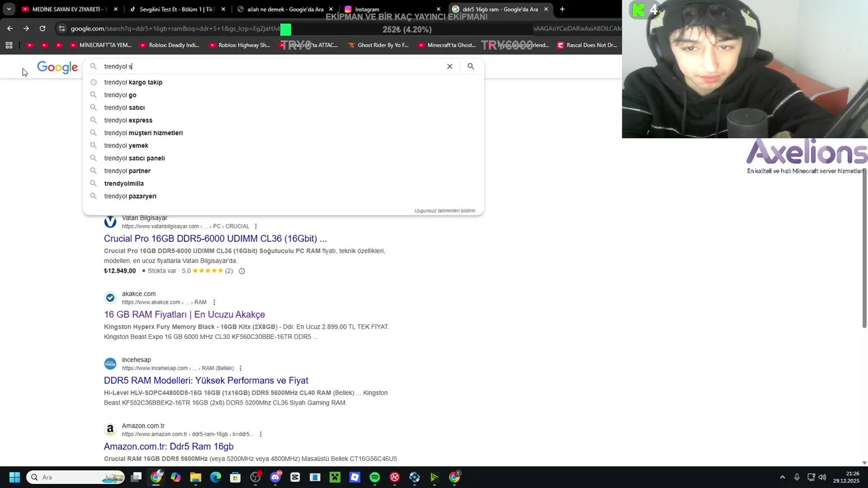Click the magnifier search button in search box
The height and width of the screenshot is (488, 868).
(471, 66)
